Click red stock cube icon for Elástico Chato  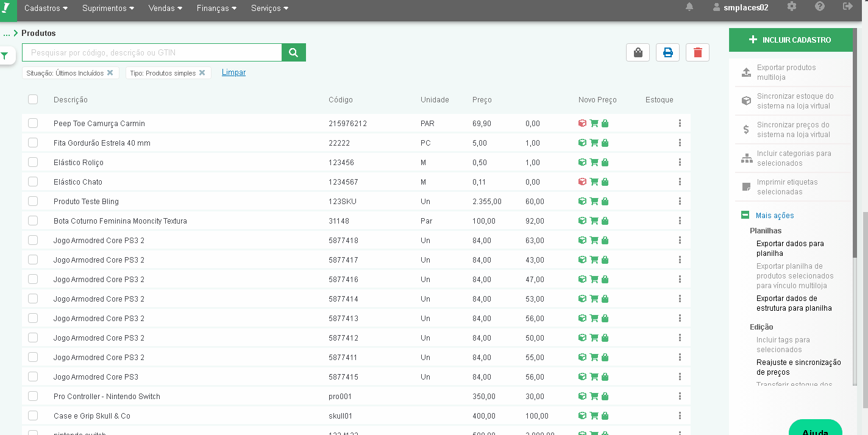[582, 182]
